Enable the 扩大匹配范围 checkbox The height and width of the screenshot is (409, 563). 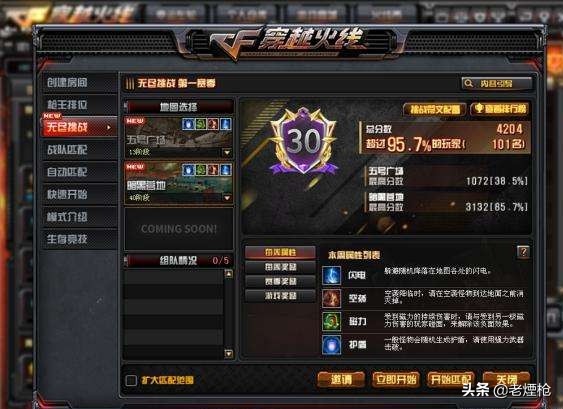pos(131,380)
